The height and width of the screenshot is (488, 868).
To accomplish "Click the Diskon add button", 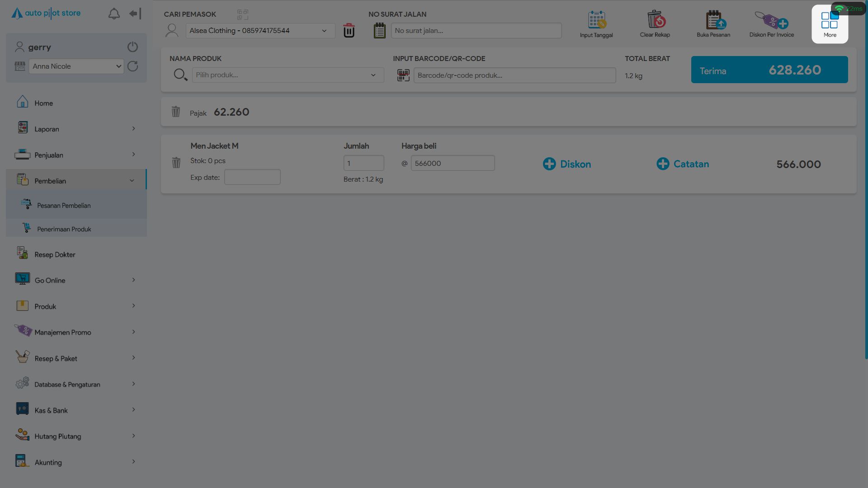I will coord(567,164).
